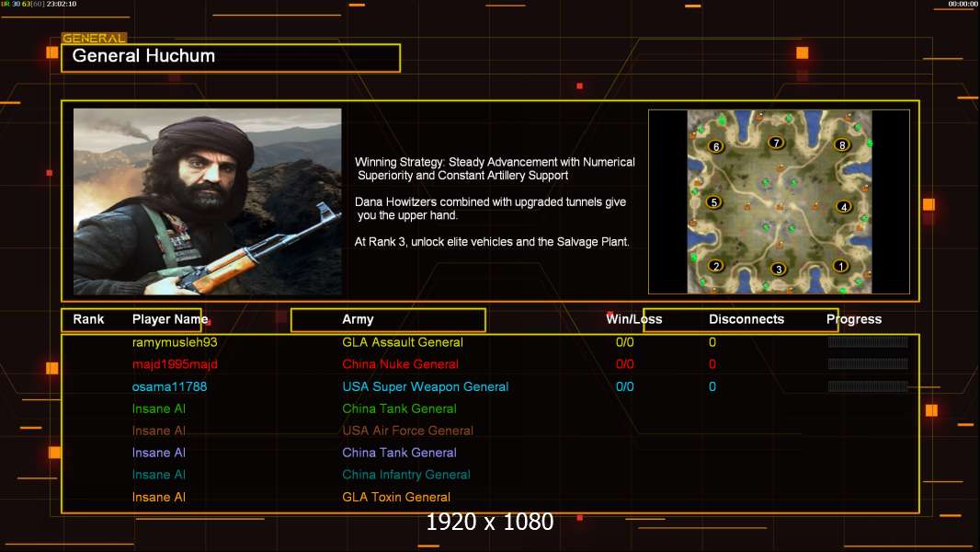This screenshot has width=980, height=552.
Task: Click the Winning Strategy description text
Action: point(495,168)
